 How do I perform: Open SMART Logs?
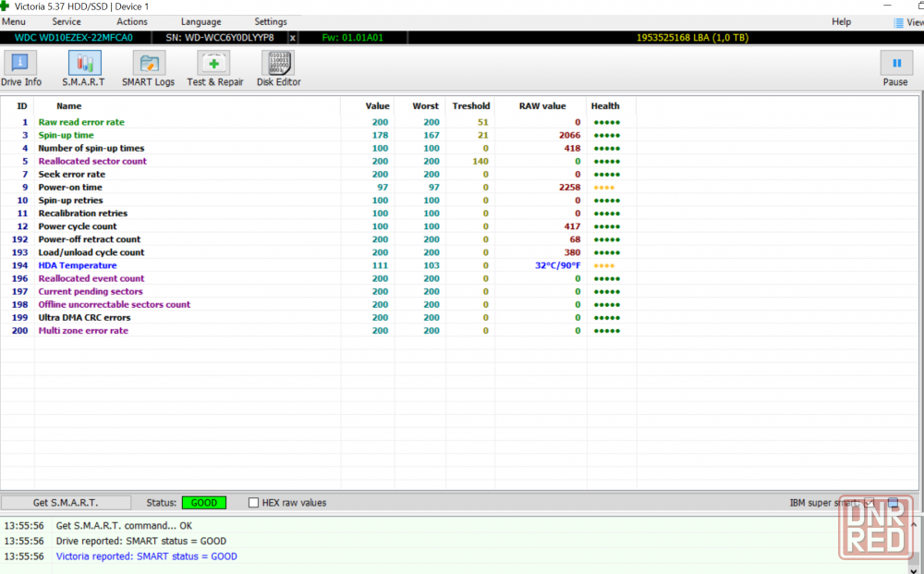coord(148,69)
